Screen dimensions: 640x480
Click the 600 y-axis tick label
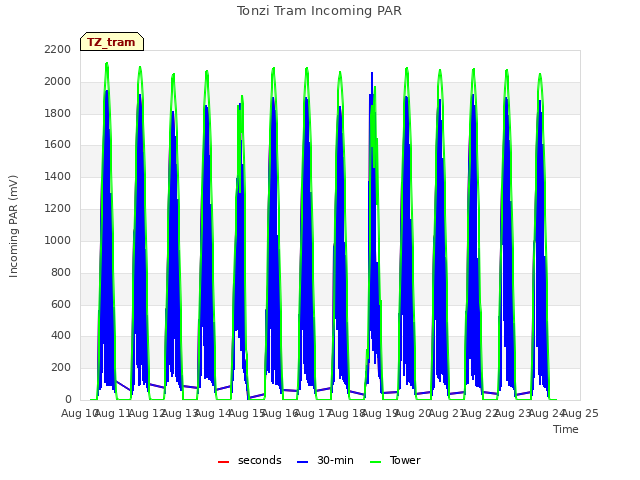pyautogui.click(x=61, y=304)
